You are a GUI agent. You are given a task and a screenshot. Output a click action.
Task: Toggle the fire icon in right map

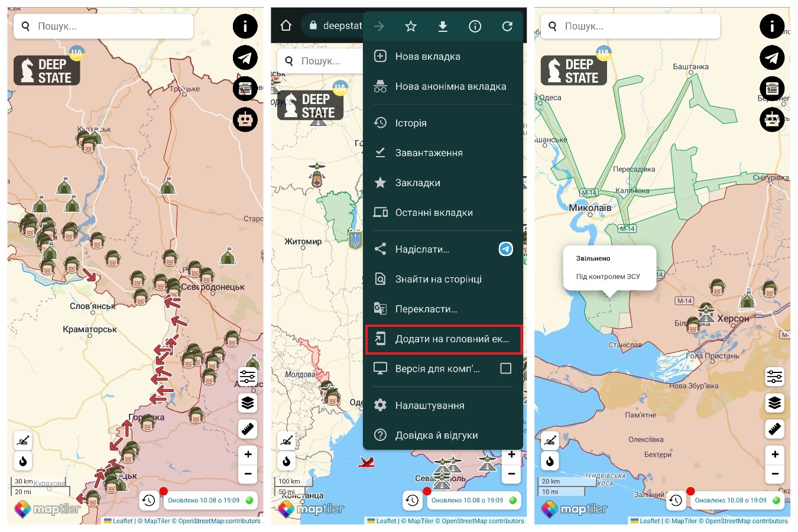click(x=550, y=461)
